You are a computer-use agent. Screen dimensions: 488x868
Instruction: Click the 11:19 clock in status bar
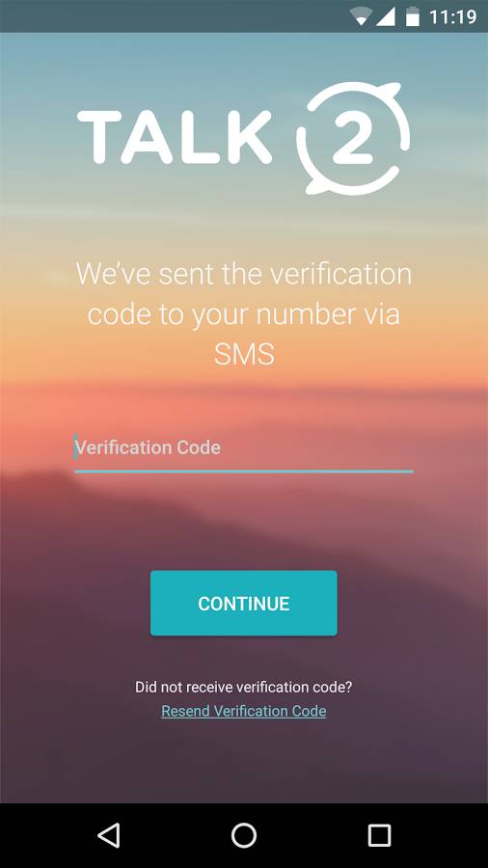tap(452, 17)
